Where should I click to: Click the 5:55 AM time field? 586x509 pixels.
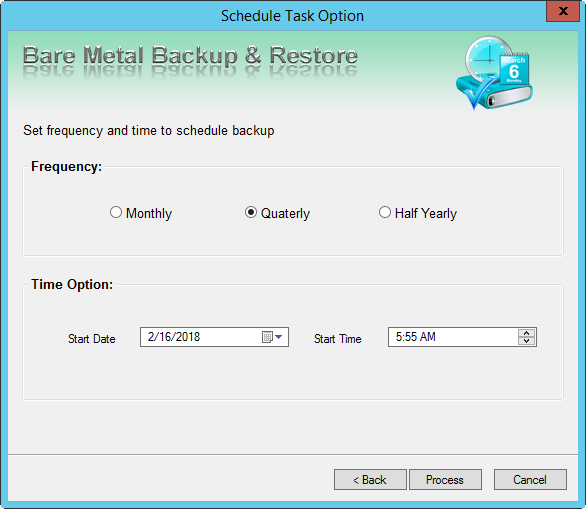[462, 337]
